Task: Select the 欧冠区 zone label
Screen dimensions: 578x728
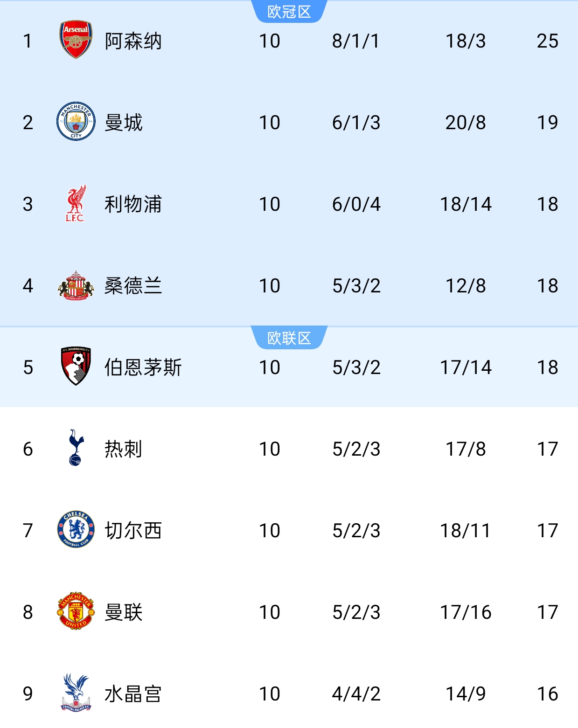Action: (289, 12)
